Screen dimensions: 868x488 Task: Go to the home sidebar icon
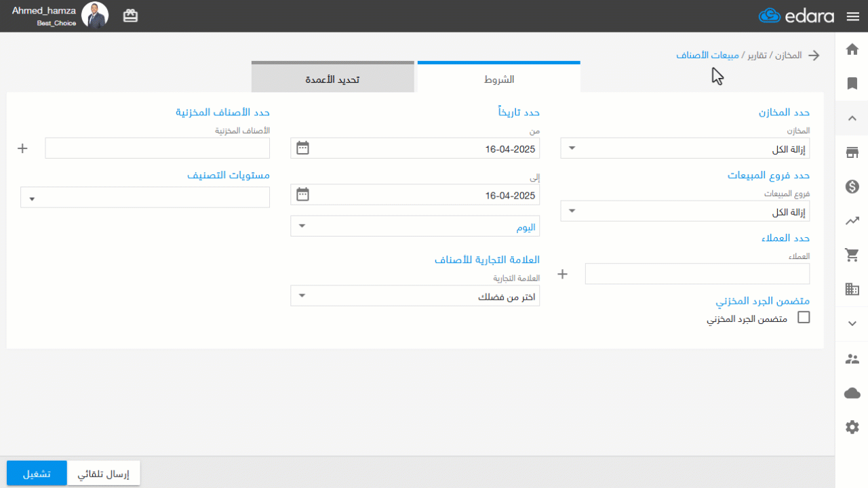pyautogui.click(x=852, y=49)
